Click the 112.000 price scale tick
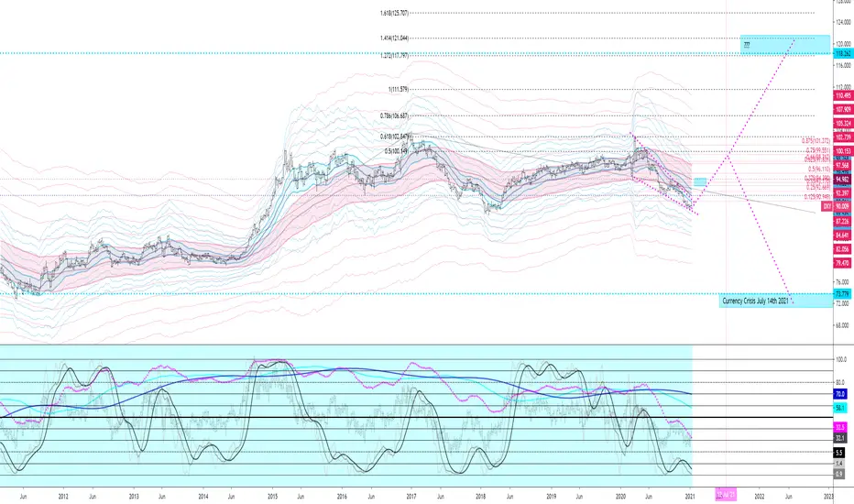 [x=843, y=87]
